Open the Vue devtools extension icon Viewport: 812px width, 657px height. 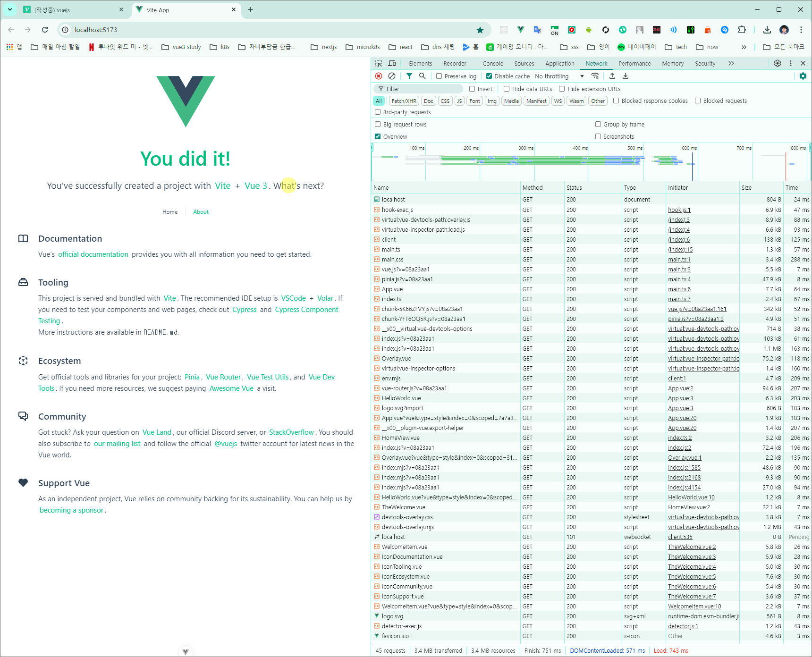pyautogui.click(x=521, y=30)
